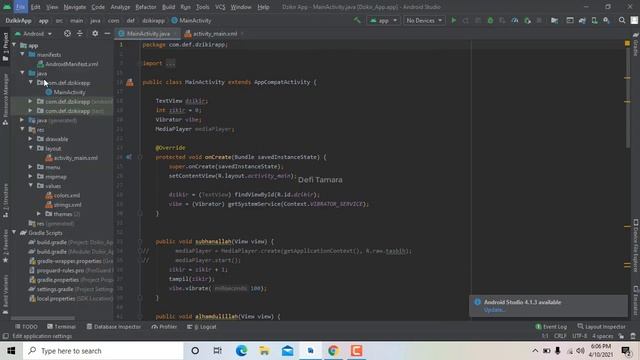Expand the drawable folder
This screenshot has height=360, width=640.
(x=30, y=139)
